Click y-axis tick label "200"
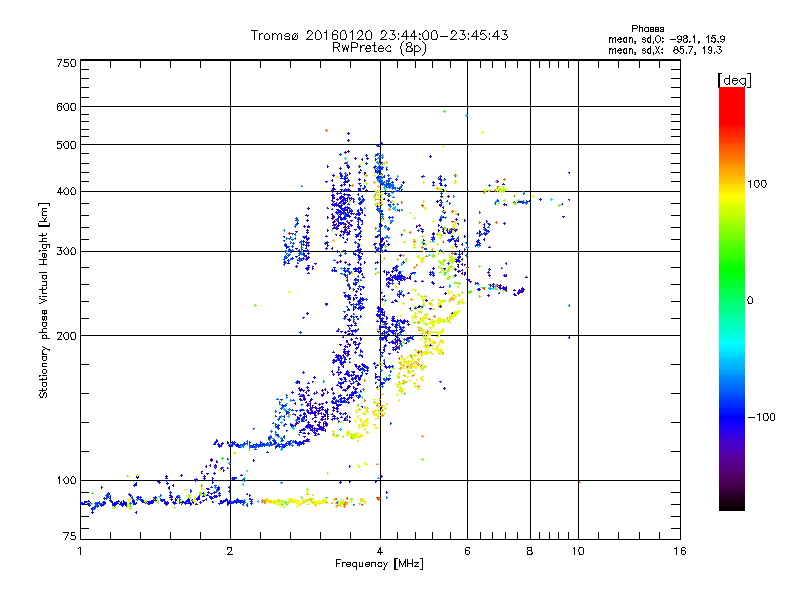The height and width of the screenshot is (600, 800). 66,336
